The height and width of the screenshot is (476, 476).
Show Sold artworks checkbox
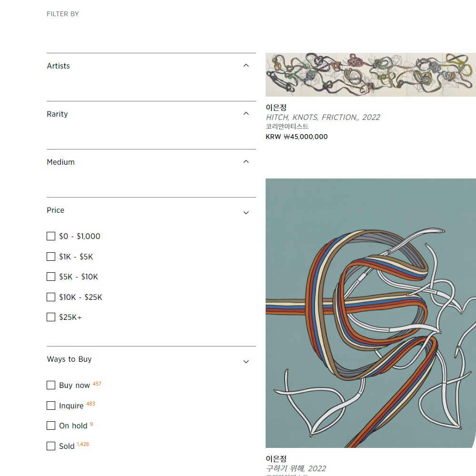pos(51,446)
